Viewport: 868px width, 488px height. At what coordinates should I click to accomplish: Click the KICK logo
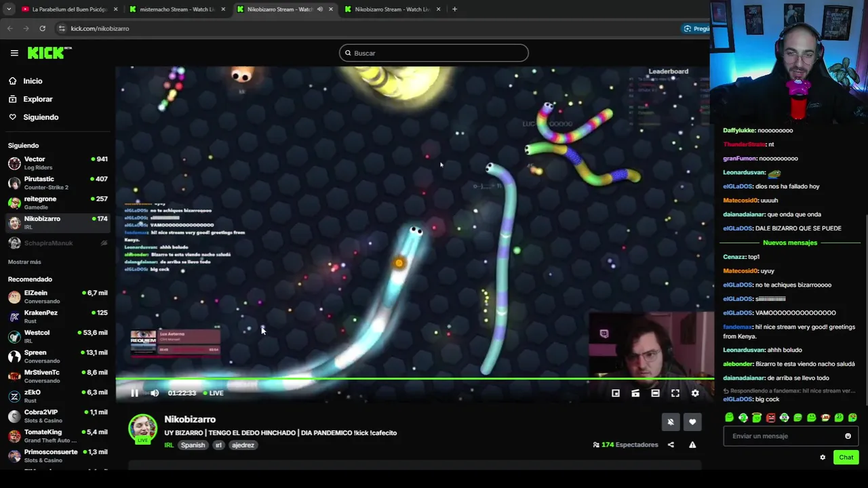pyautogui.click(x=49, y=53)
